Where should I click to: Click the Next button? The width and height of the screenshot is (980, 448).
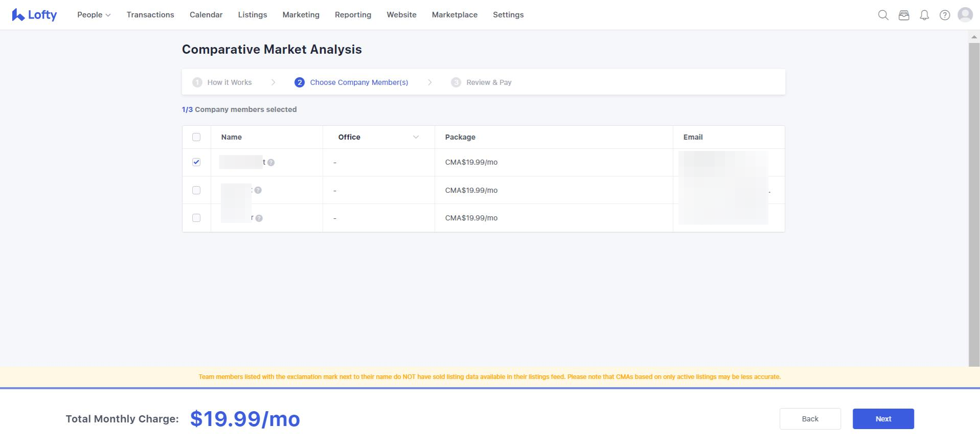[x=883, y=419]
